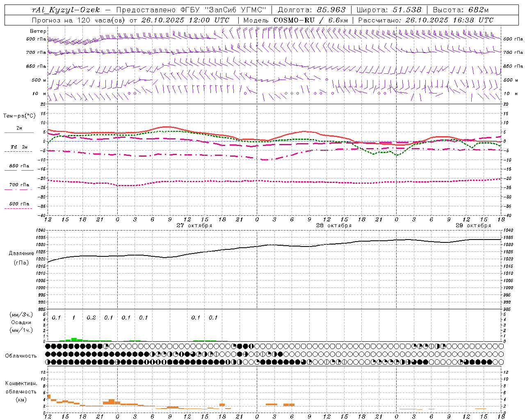This screenshot has width=525, height=420.
Task: Click the station name rAl_Kyzyl-Ozek in header
Action: click(66, 10)
